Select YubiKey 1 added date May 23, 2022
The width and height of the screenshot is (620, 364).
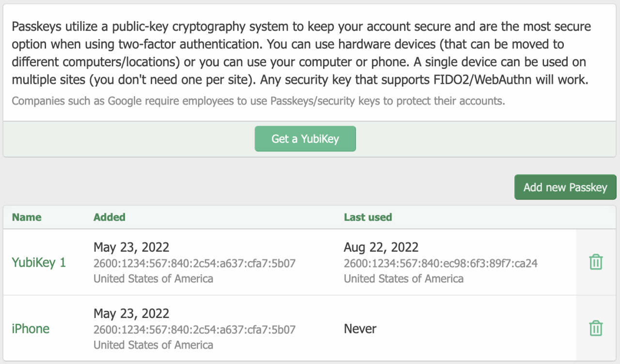[x=131, y=247]
